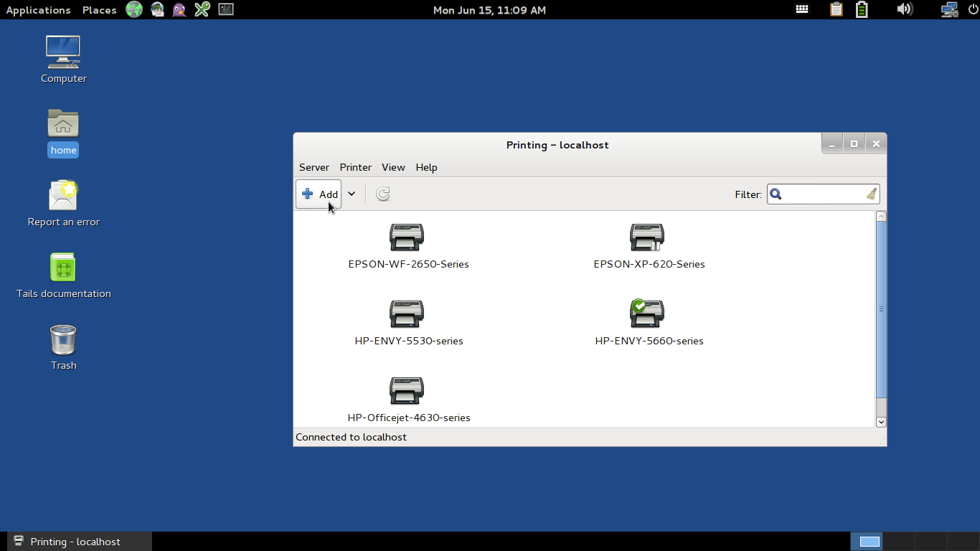Open the Places menu in top panel
This screenshot has height=551, width=980.
[x=99, y=10]
